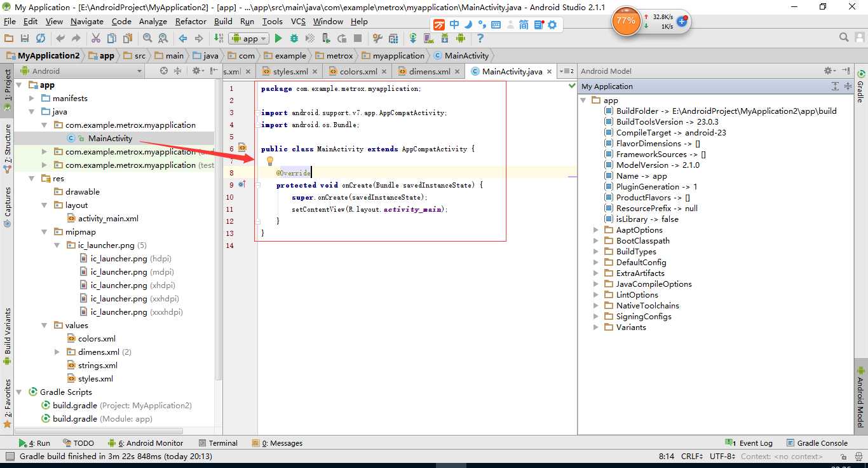The height and width of the screenshot is (468, 868).
Task: Click the Save All toolbar icon
Action: click(24, 39)
